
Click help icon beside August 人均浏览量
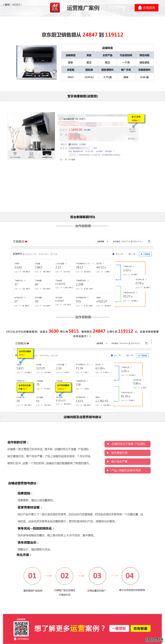click(x=66, y=365)
